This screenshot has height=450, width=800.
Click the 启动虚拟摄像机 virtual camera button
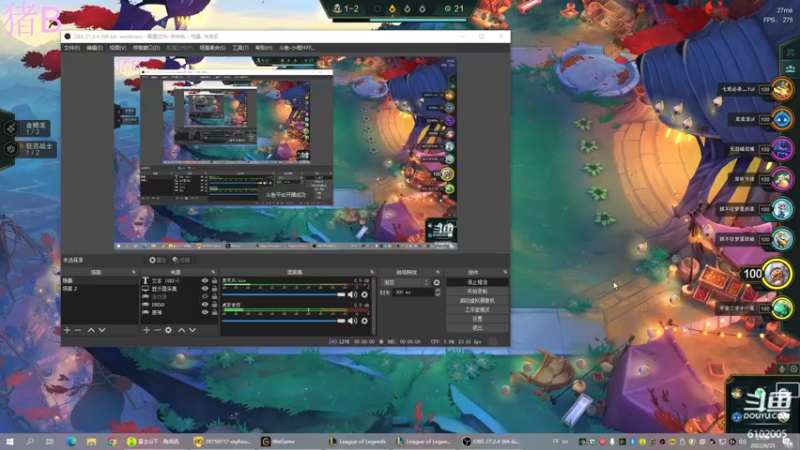pyautogui.click(x=477, y=301)
